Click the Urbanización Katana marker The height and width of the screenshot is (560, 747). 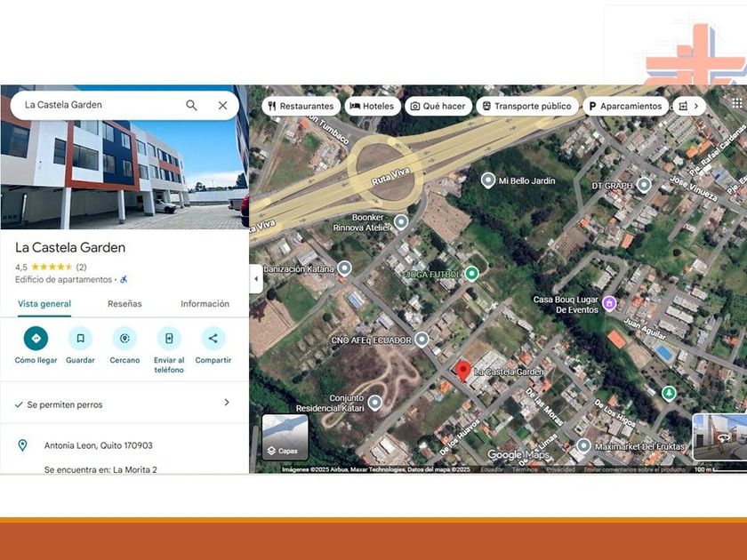tap(344, 268)
